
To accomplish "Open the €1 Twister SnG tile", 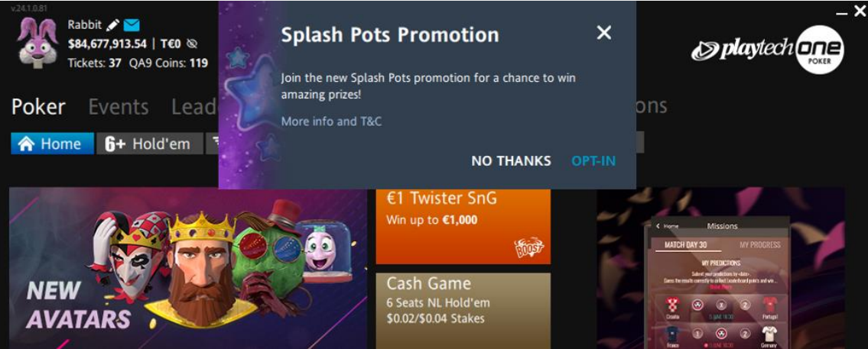I will [463, 226].
